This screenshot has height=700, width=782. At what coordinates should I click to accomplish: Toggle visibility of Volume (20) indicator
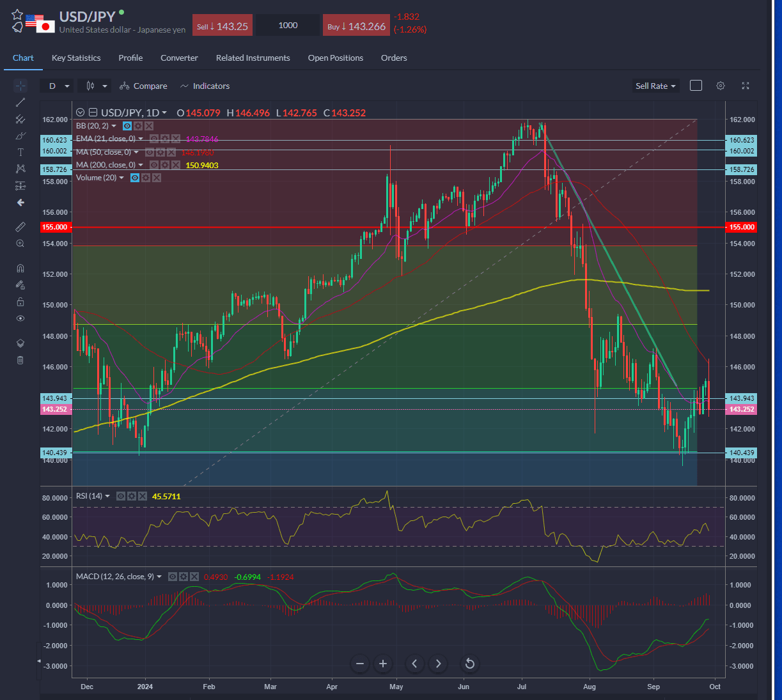pyautogui.click(x=135, y=178)
